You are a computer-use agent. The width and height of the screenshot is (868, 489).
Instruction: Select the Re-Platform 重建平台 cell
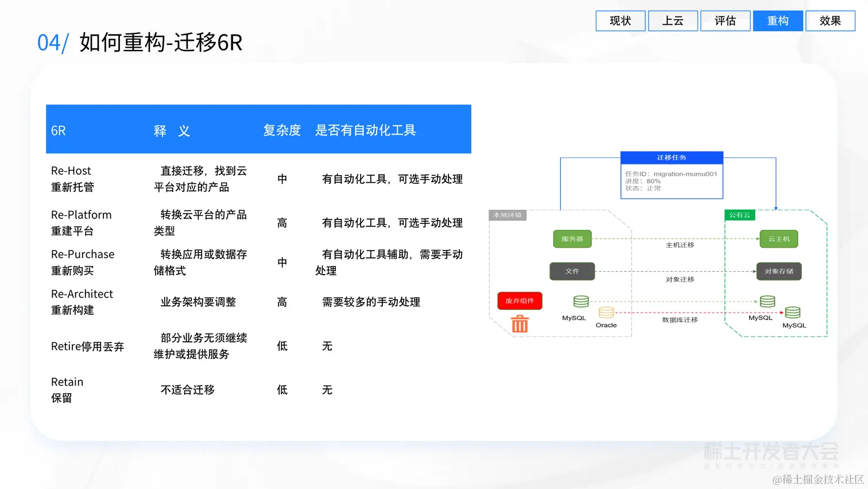coord(81,223)
